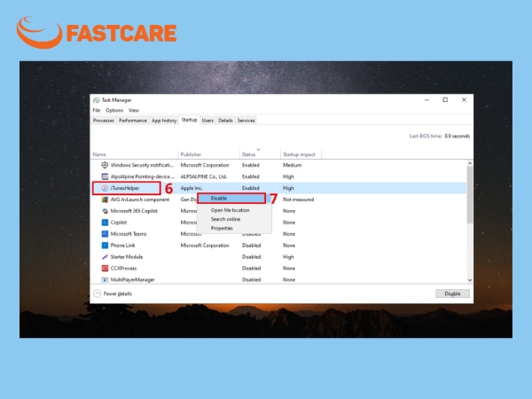The height and width of the screenshot is (399, 532).
Task: Open the View menu
Action: tap(134, 110)
